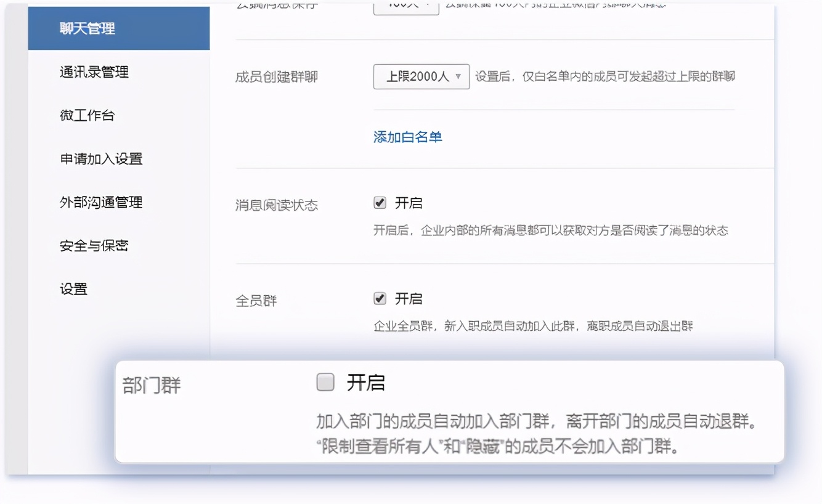Go to 通讯录管理 section
The image size is (822, 504).
(x=94, y=72)
